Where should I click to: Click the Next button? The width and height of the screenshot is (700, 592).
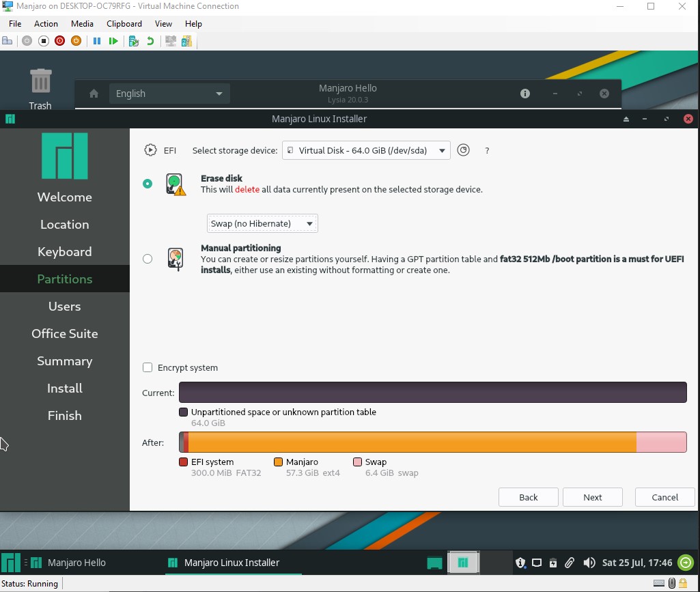(x=592, y=497)
